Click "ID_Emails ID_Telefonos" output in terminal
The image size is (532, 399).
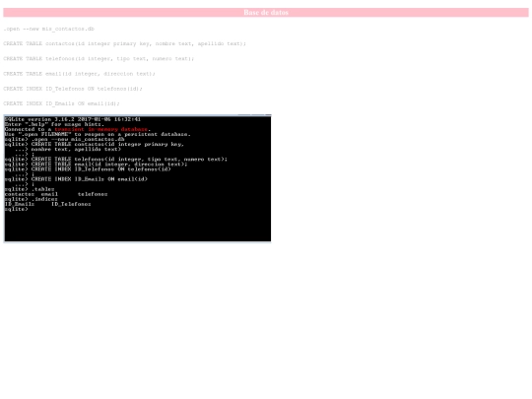pos(48,204)
